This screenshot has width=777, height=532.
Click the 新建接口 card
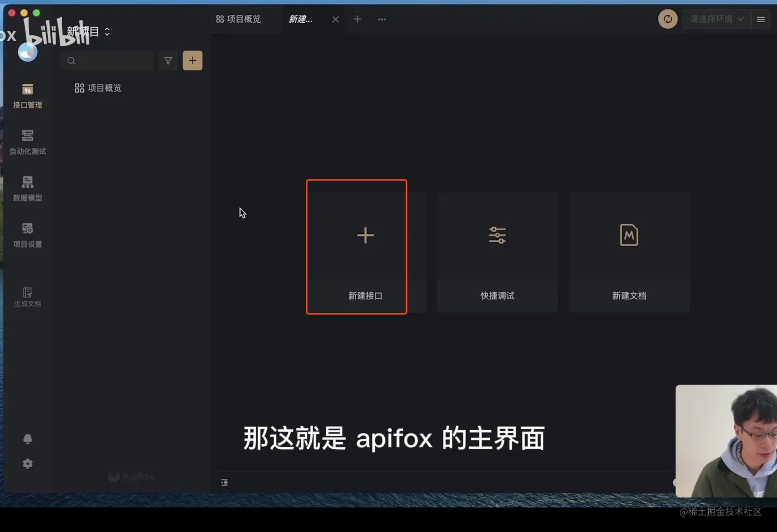365,252
